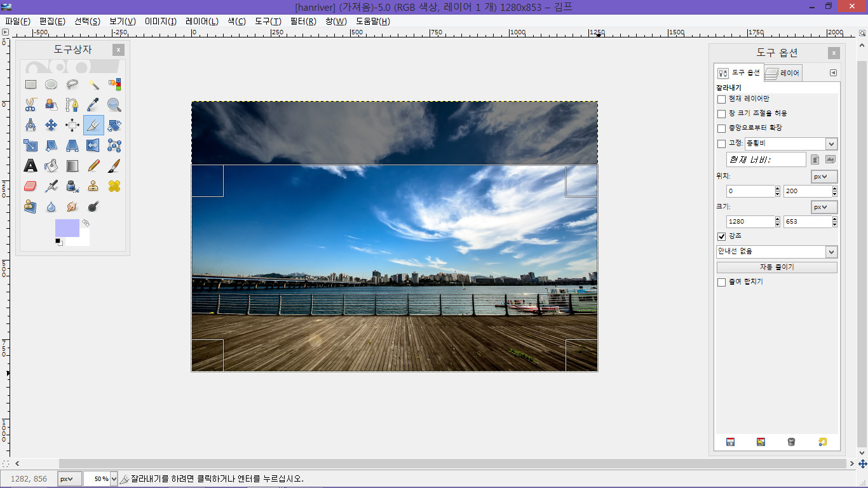Screen dimensions: 868x488
Task: Open the 레이어(L) menu
Action: (x=202, y=21)
